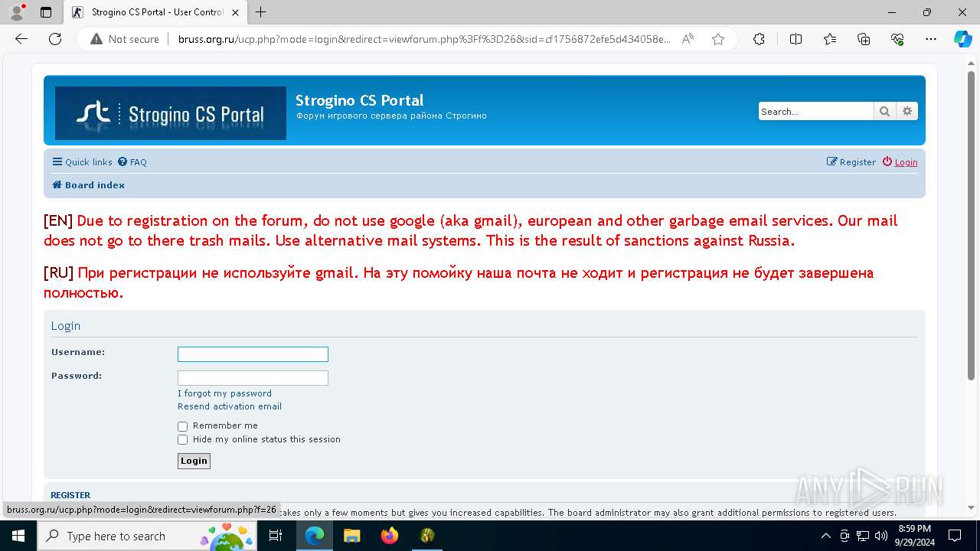This screenshot has height=551, width=980.
Task: Click the forum Search text box
Action: tap(816, 111)
